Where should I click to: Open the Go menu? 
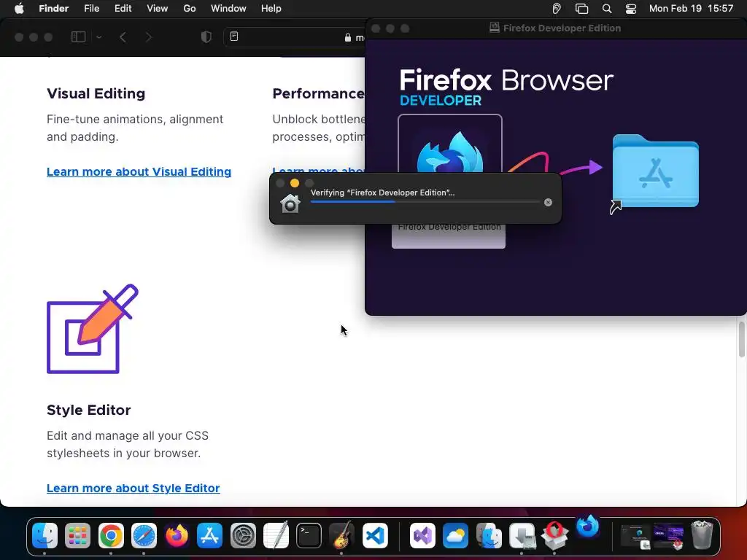[190, 9]
